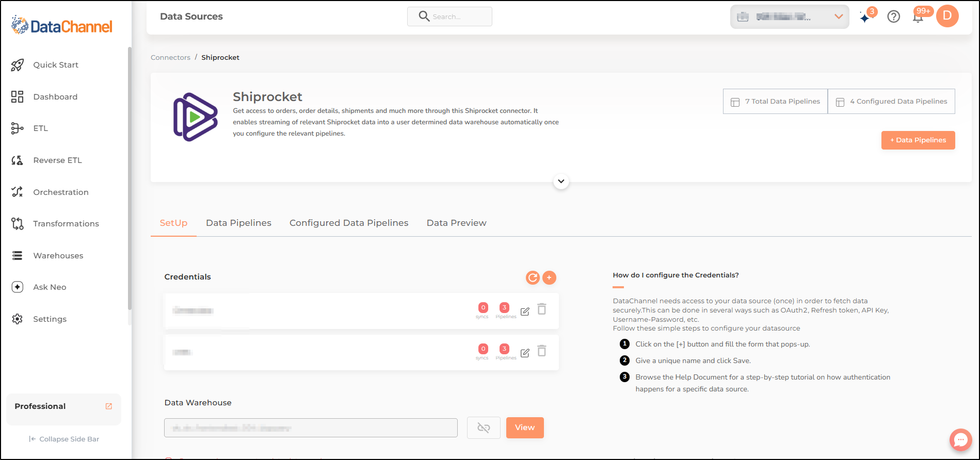Image resolution: width=980 pixels, height=460 pixels.
Task: Click the 'Data Warehouse' section heading
Action: pyautogui.click(x=198, y=403)
